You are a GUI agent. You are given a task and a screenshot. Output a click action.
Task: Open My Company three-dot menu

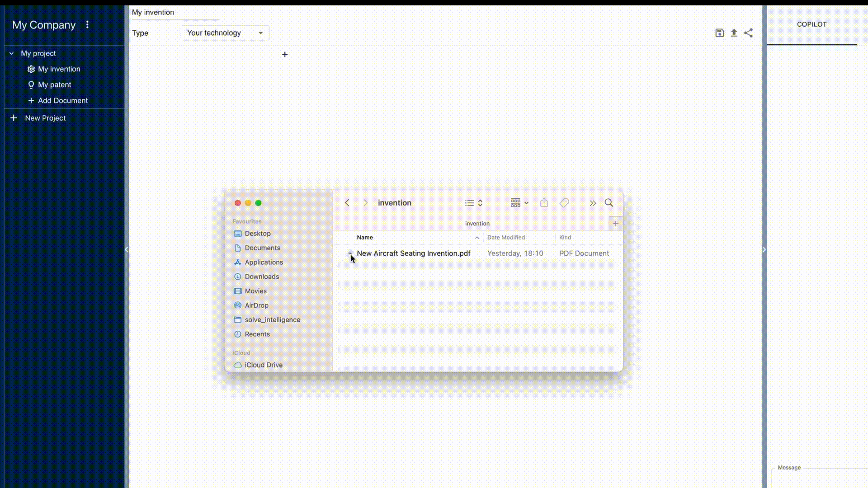coord(87,25)
